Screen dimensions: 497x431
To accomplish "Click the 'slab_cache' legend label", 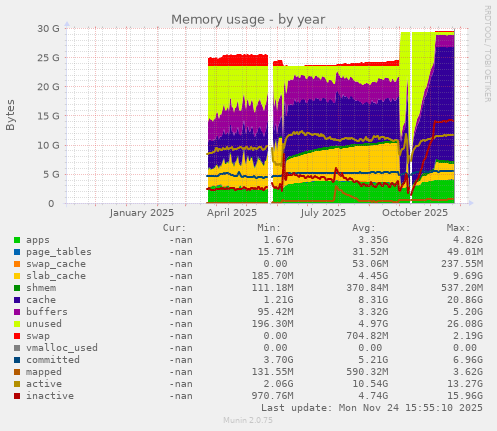I will 56,276.
